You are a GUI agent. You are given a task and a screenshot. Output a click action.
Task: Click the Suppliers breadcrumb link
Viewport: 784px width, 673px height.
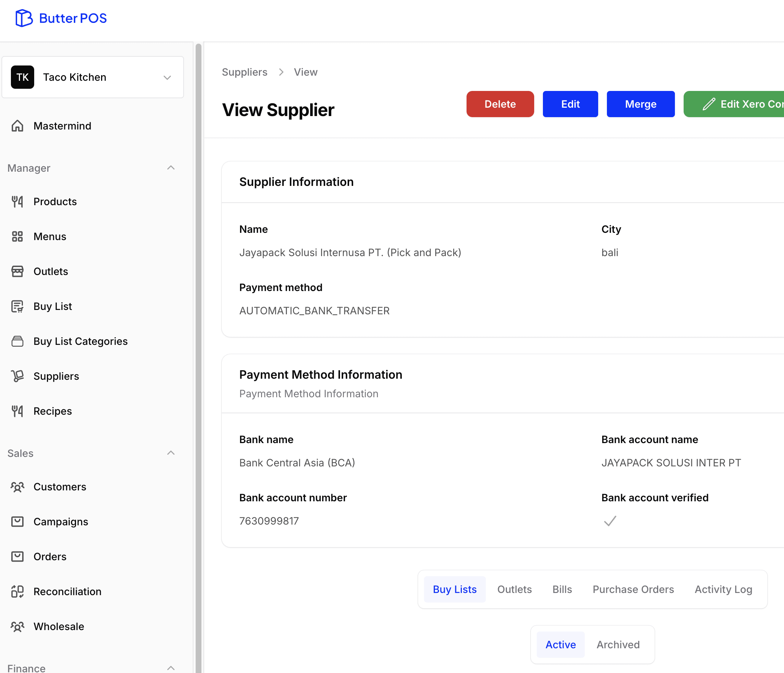coord(244,72)
